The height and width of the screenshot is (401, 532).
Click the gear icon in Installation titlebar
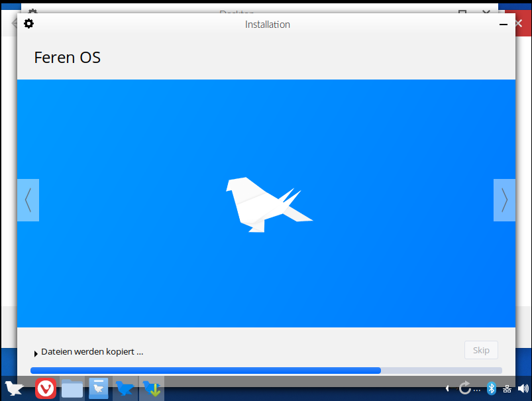click(28, 24)
